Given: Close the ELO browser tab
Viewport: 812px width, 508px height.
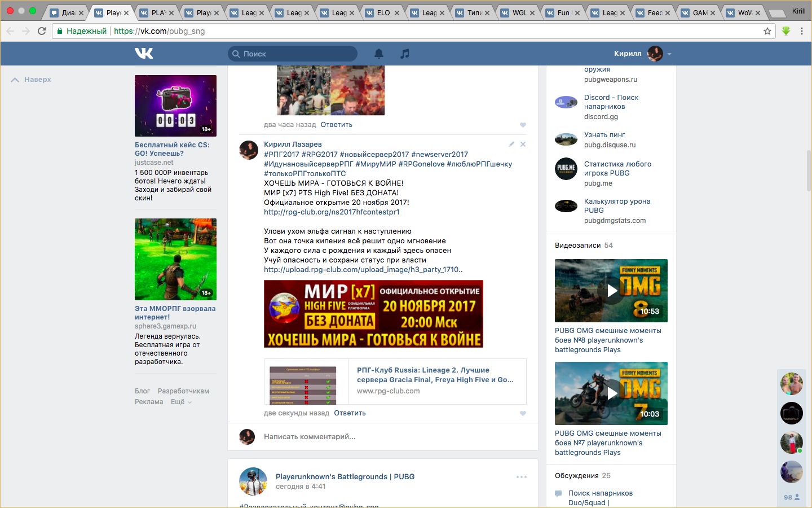Looking at the screenshot, I should (396, 12).
